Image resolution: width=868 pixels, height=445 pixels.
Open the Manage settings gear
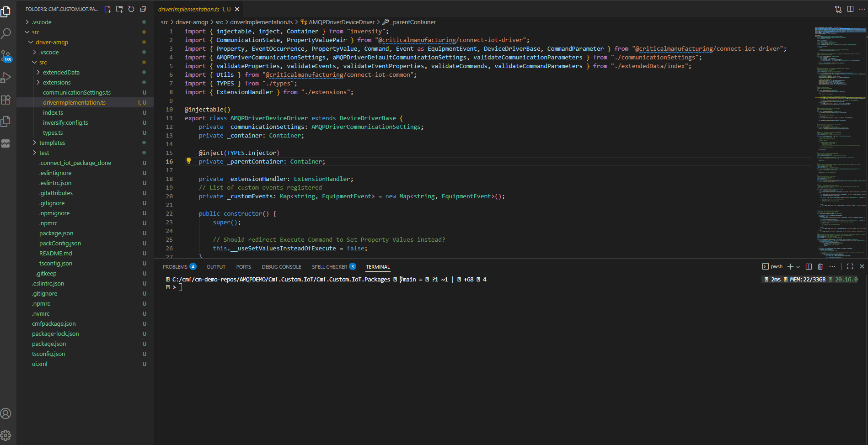tap(6, 435)
